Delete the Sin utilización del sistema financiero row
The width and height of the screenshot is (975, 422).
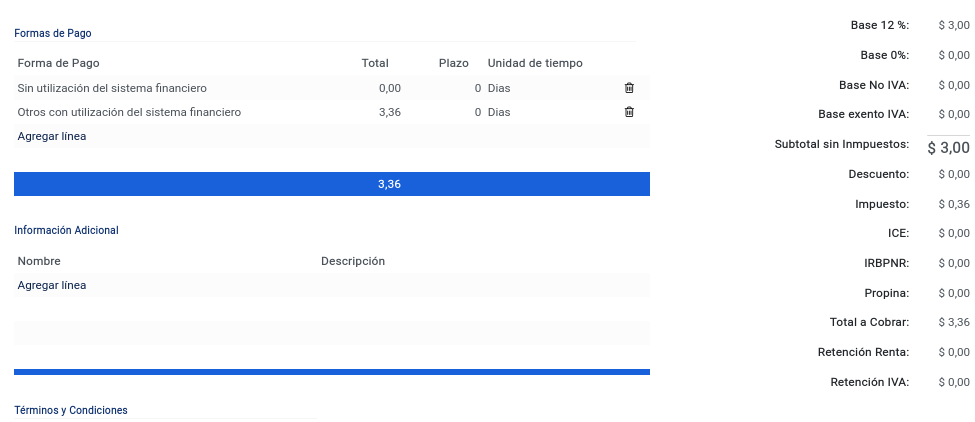click(x=629, y=88)
